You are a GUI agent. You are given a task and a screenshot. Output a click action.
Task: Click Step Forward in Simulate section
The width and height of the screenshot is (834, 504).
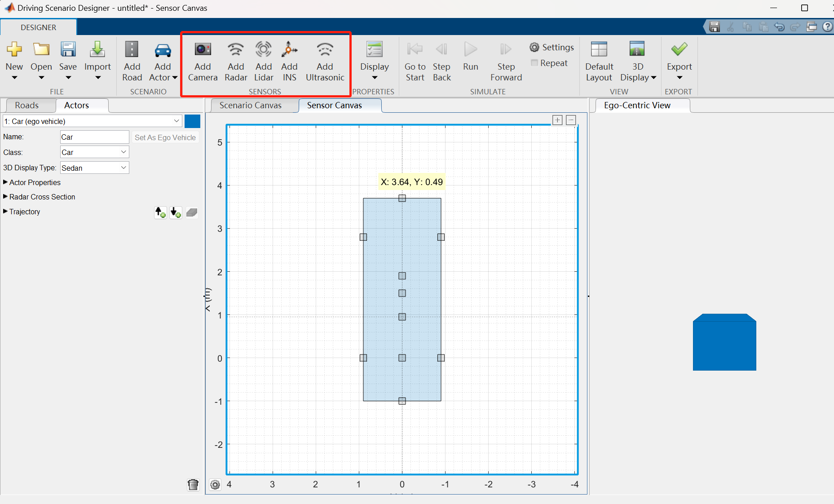click(x=506, y=61)
